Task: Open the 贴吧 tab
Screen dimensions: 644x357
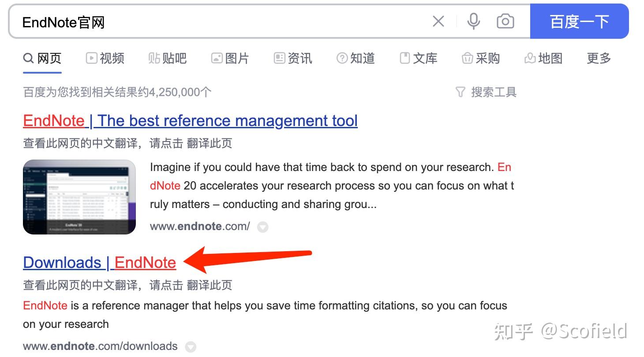Action: click(x=168, y=58)
